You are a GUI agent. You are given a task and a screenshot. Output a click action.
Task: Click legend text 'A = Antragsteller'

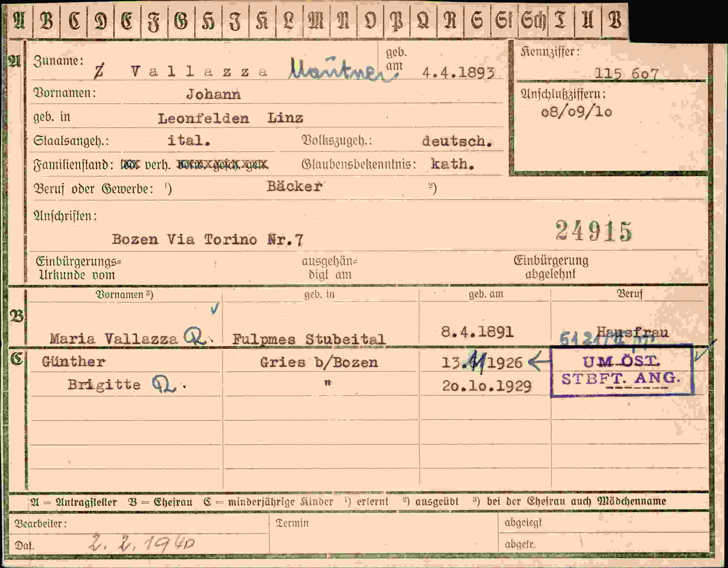(x=73, y=502)
